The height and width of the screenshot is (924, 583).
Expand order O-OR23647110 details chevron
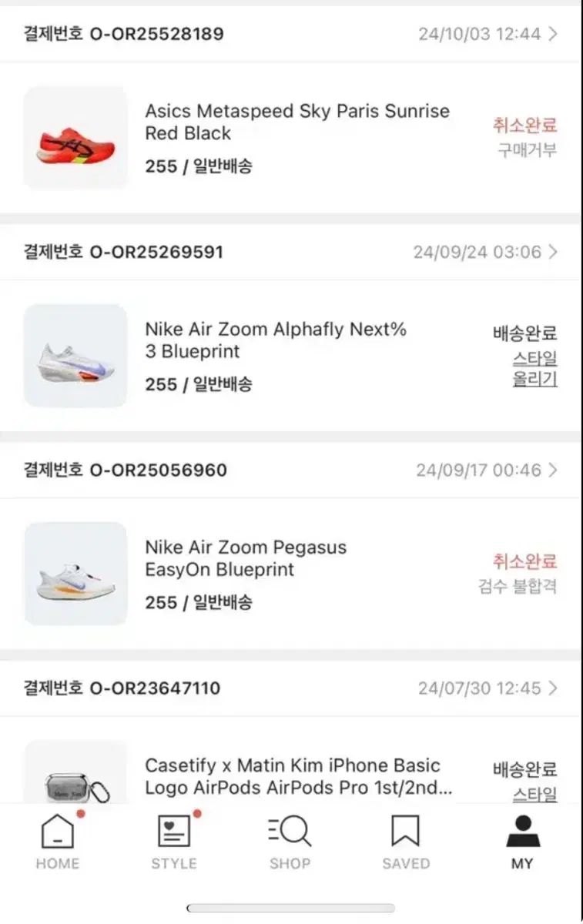[552, 688]
